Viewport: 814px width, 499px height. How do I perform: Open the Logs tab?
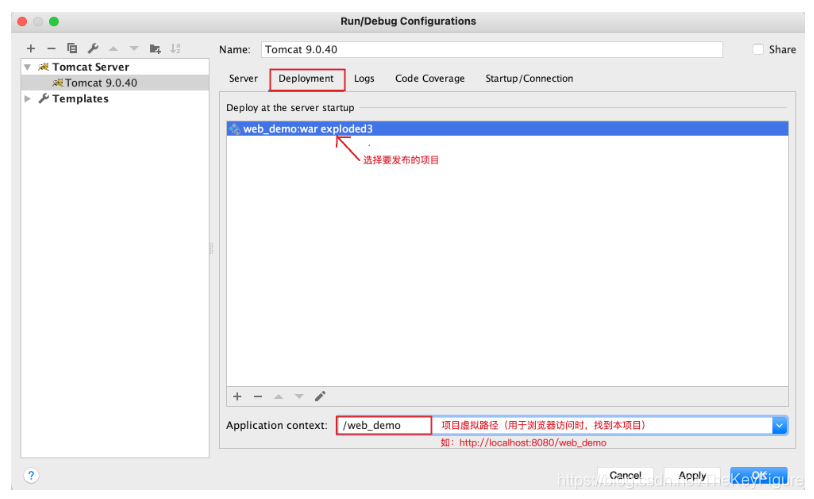pyautogui.click(x=364, y=78)
